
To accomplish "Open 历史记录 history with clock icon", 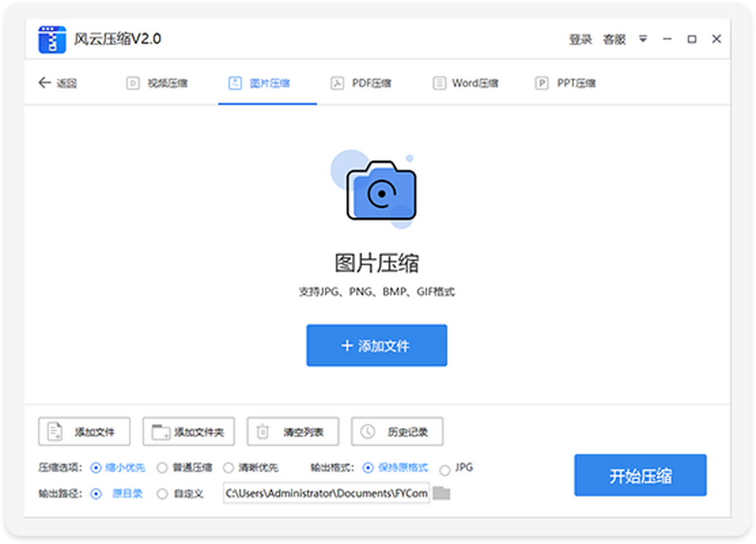I will pyautogui.click(x=397, y=432).
